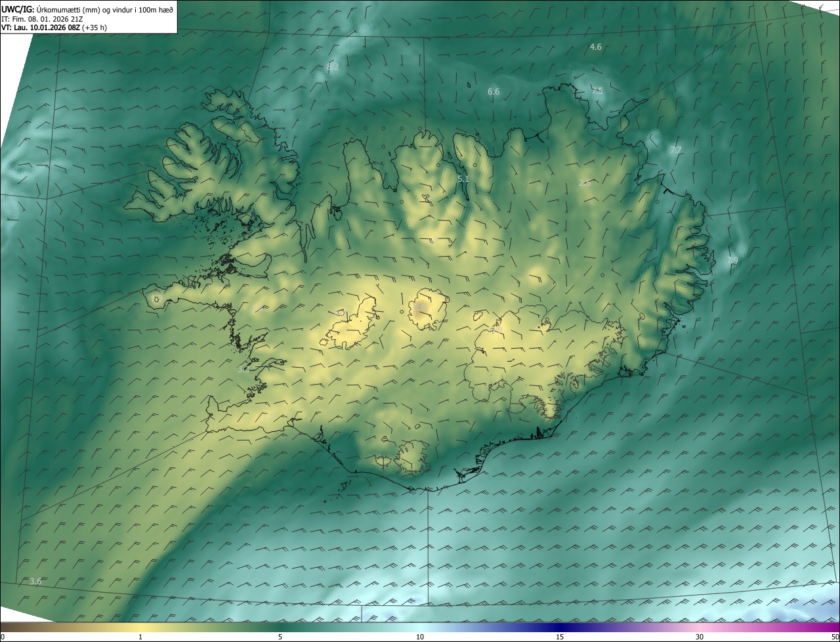Screen dimensions: 840x642
Task: Click the 2.5 value label on the map
Action: [x=585, y=182]
